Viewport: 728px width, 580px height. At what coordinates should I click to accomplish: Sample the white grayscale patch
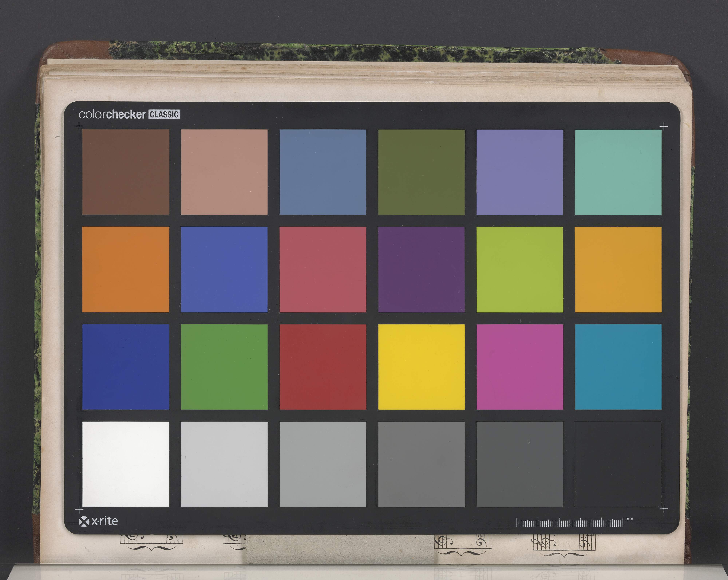(126, 464)
